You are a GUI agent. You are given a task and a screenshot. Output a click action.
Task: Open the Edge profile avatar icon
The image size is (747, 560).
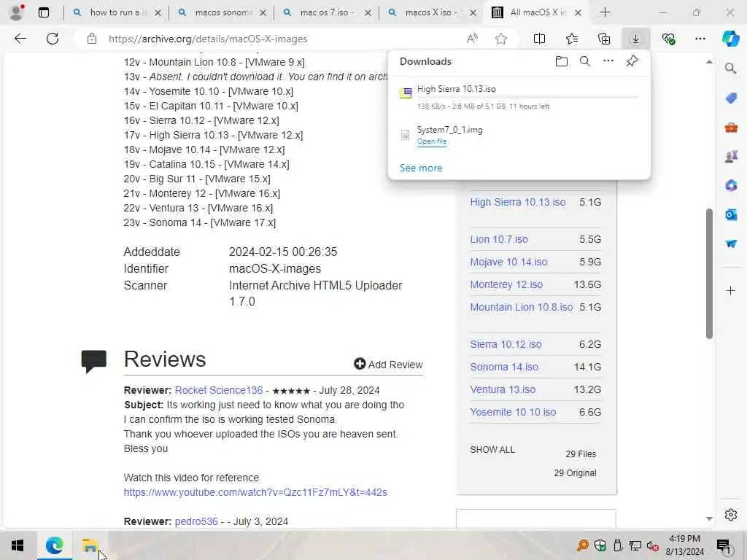(x=17, y=12)
